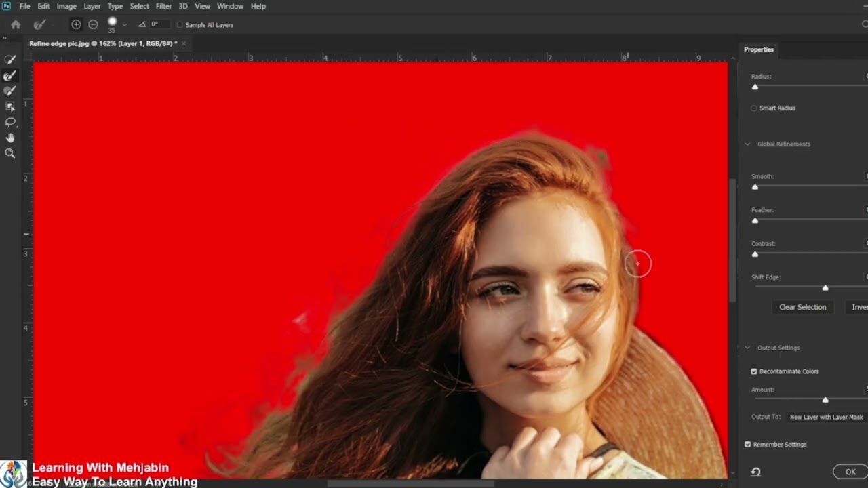Click the Smooth slider handle

coord(755,186)
